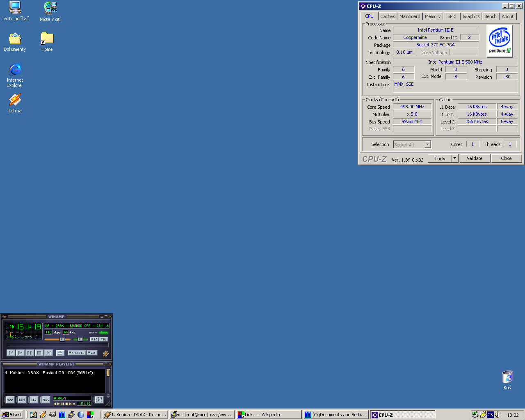Toggle the Winamp repeat button
Screen dimensions: 525x420
click(92, 353)
